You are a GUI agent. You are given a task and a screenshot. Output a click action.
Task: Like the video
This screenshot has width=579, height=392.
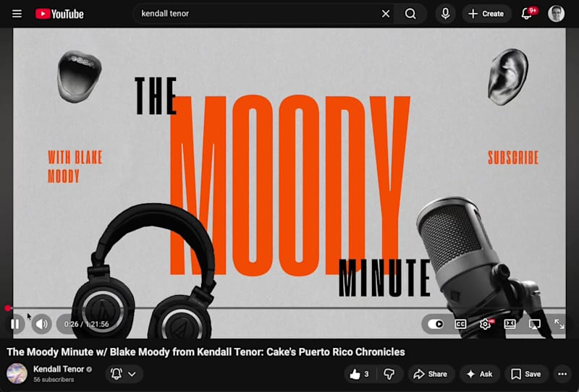pos(359,374)
